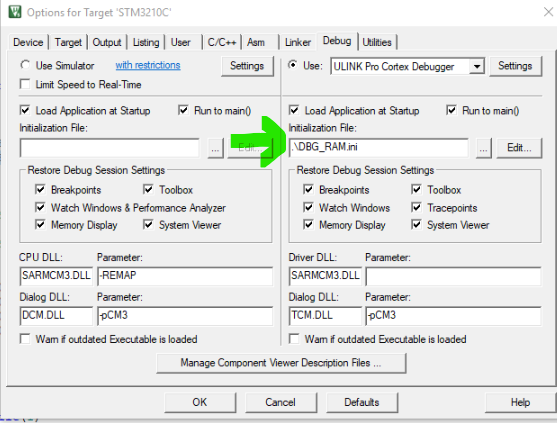Click the TCM.DLL Dialog DLL field
Screen dimensions: 557x423
(325, 316)
